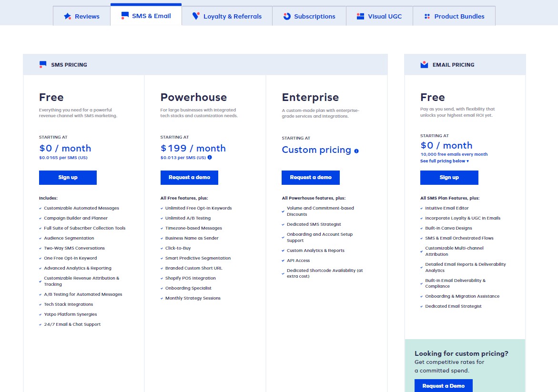Click info icon beside Custom pricing

356,151
